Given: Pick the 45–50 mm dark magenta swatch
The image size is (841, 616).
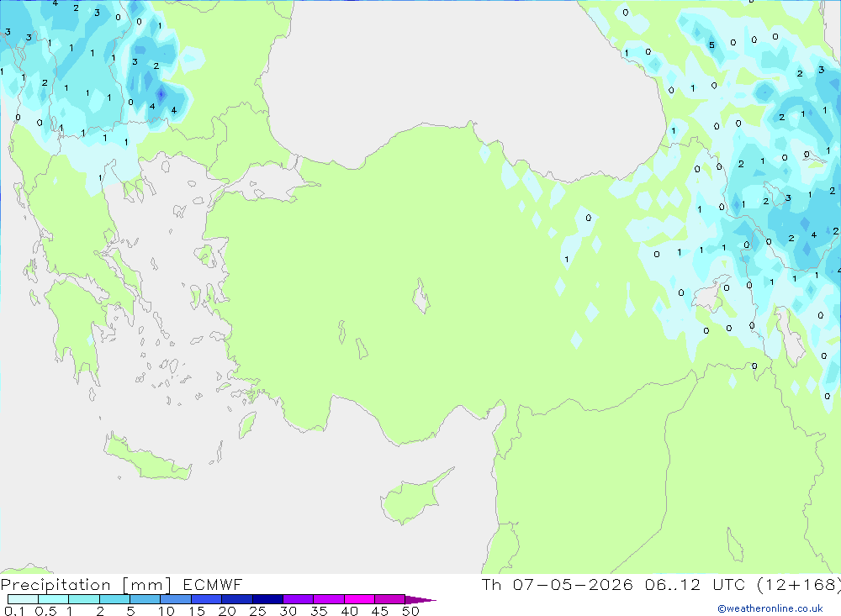Looking at the screenshot, I should 389,599.
